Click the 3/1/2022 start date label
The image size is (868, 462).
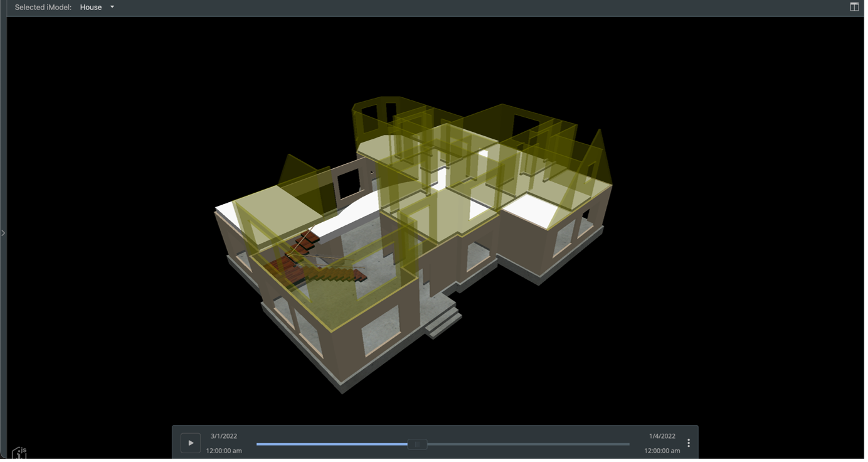[x=224, y=436]
